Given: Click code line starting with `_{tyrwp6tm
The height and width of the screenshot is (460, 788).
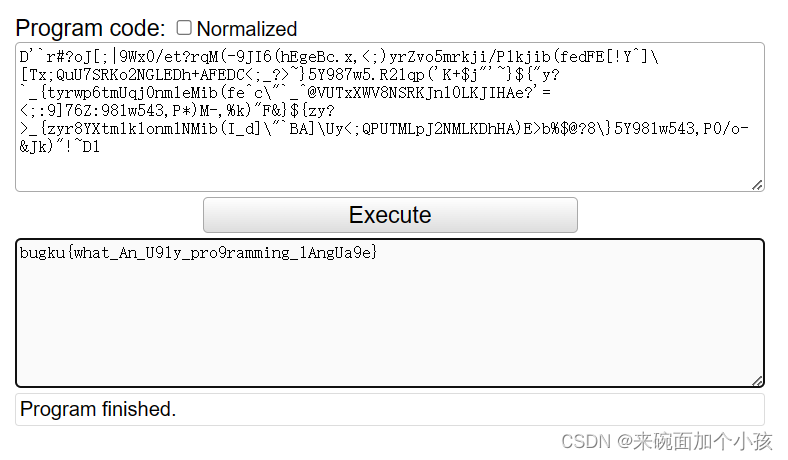Looking at the screenshot, I should pyautogui.click(x=270, y=110).
